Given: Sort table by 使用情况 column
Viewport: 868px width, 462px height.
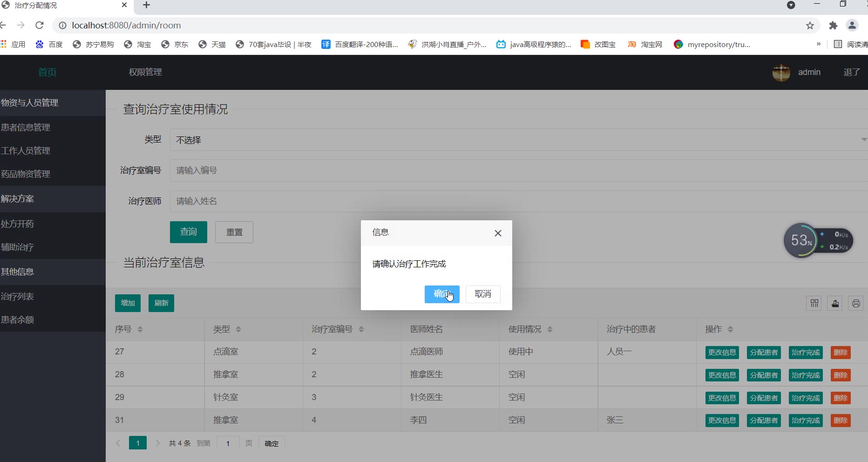Looking at the screenshot, I should coord(550,329).
